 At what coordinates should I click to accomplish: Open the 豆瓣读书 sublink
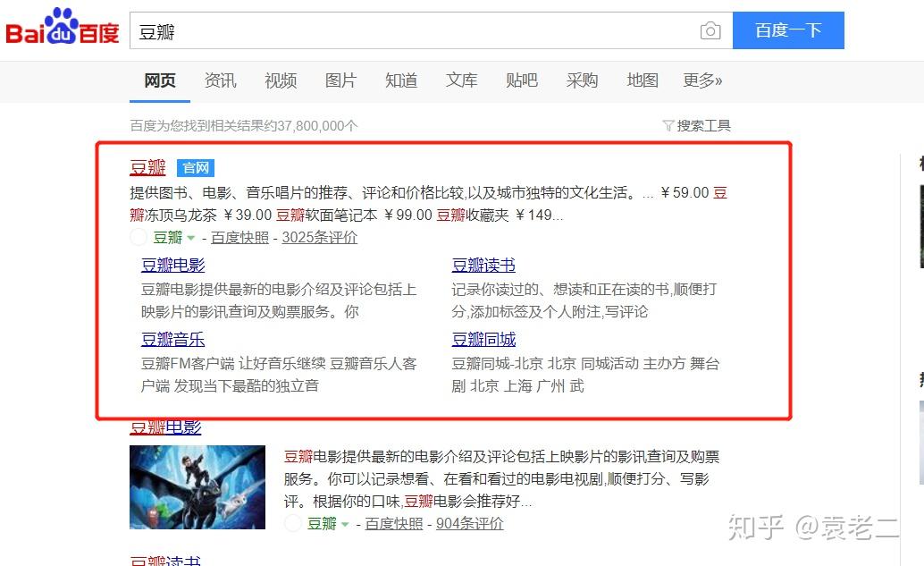(x=483, y=266)
